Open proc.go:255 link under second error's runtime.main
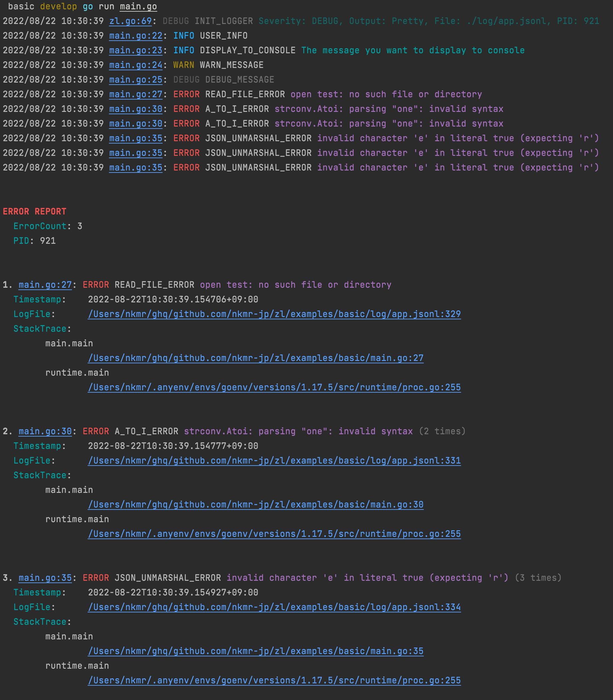Screen dimensions: 613x700 click(x=274, y=534)
